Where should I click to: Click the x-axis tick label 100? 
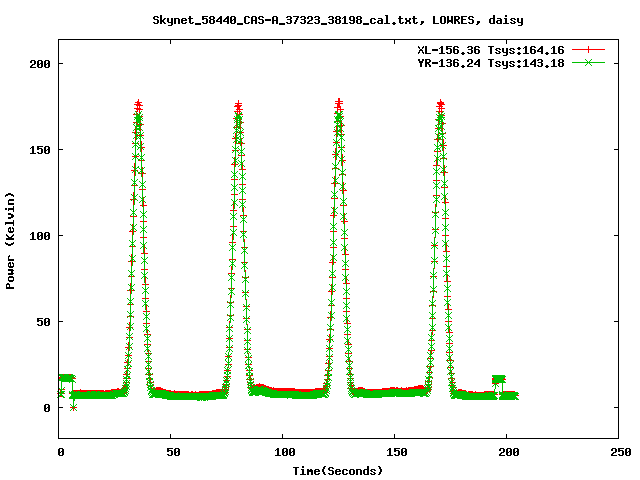284,452
